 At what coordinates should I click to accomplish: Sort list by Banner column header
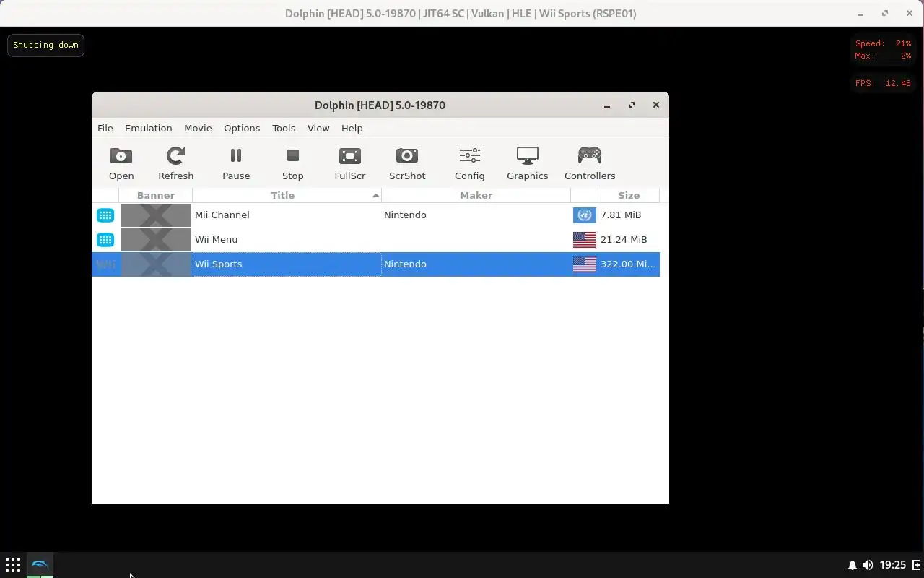click(x=155, y=195)
